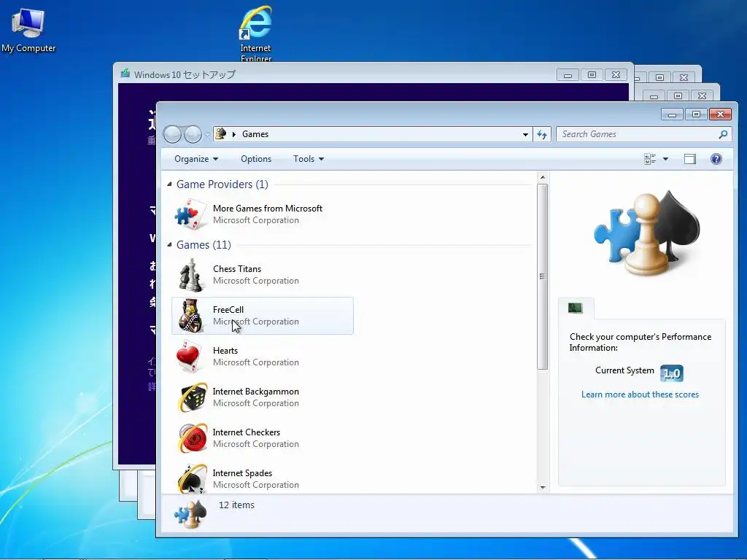747x560 pixels.
Task: Open the address bar history dropdown
Action: [x=525, y=134]
